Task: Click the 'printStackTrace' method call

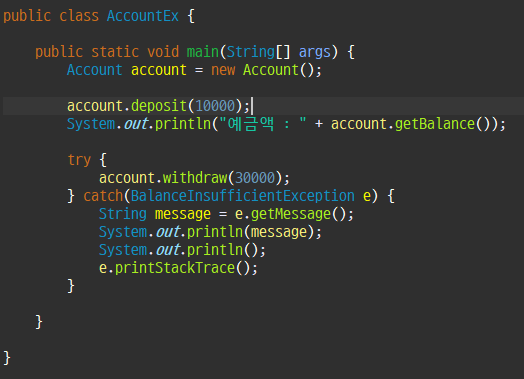Action: [x=175, y=268]
